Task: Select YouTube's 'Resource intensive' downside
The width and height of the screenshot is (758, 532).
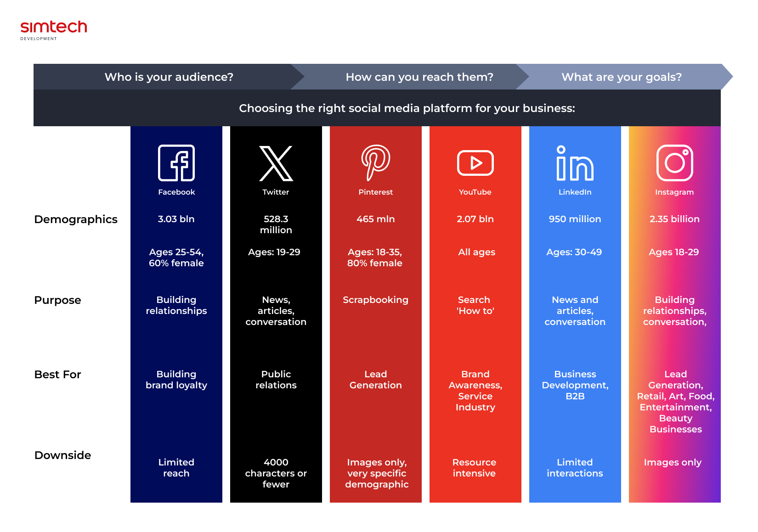Action: click(x=475, y=468)
